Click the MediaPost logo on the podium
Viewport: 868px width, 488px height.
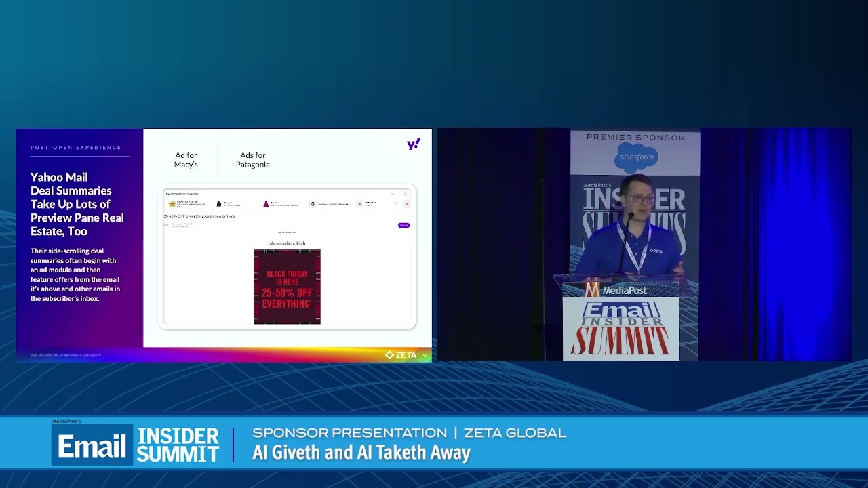616,290
